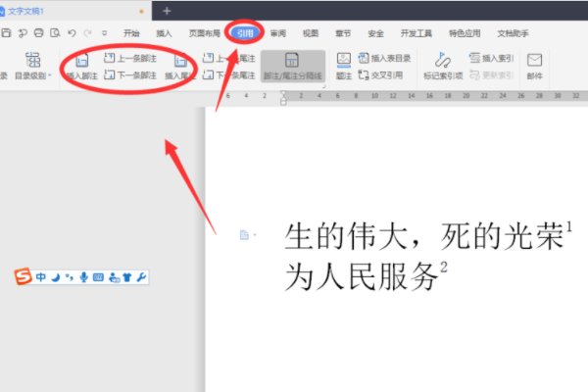The image size is (588, 392).
Task: Open a new document tab with plus button
Action: (167, 11)
